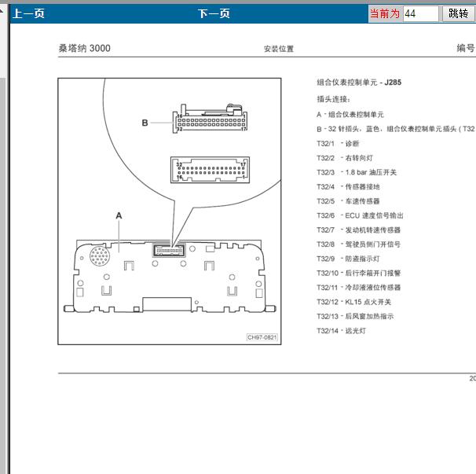Screen dimensions: 476x474
Task: Click the B label in the diagram
Action: [x=145, y=123]
